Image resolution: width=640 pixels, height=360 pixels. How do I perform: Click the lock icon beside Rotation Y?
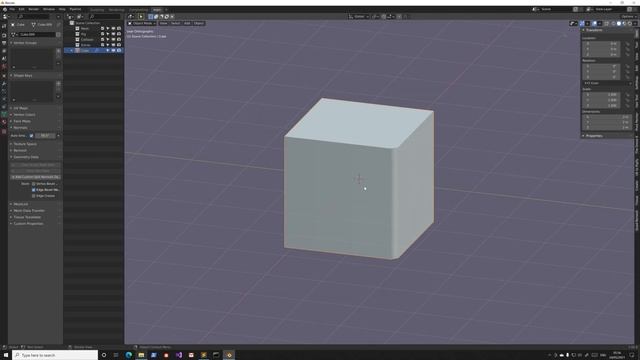click(x=627, y=71)
